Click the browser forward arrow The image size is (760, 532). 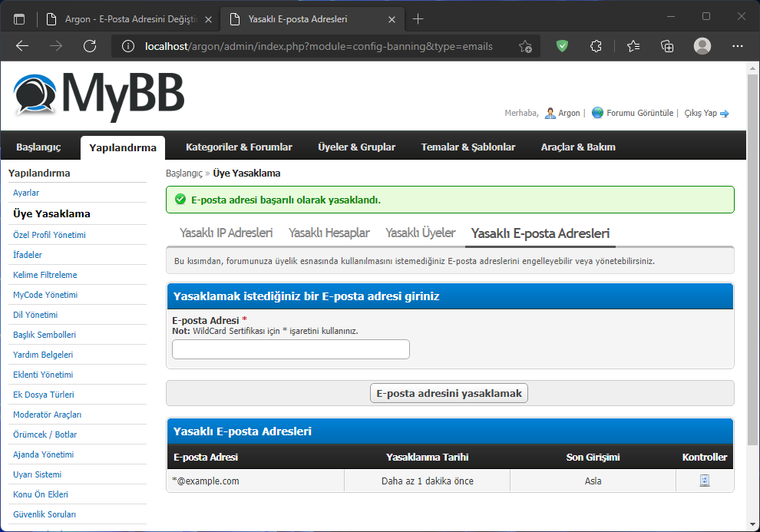pyautogui.click(x=56, y=46)
